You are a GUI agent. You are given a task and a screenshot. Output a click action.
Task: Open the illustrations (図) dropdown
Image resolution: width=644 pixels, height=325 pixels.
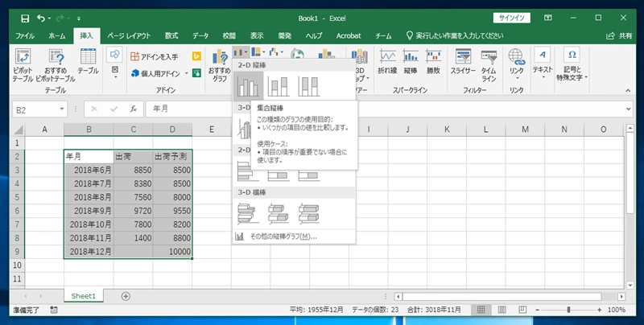pos(114,64)
